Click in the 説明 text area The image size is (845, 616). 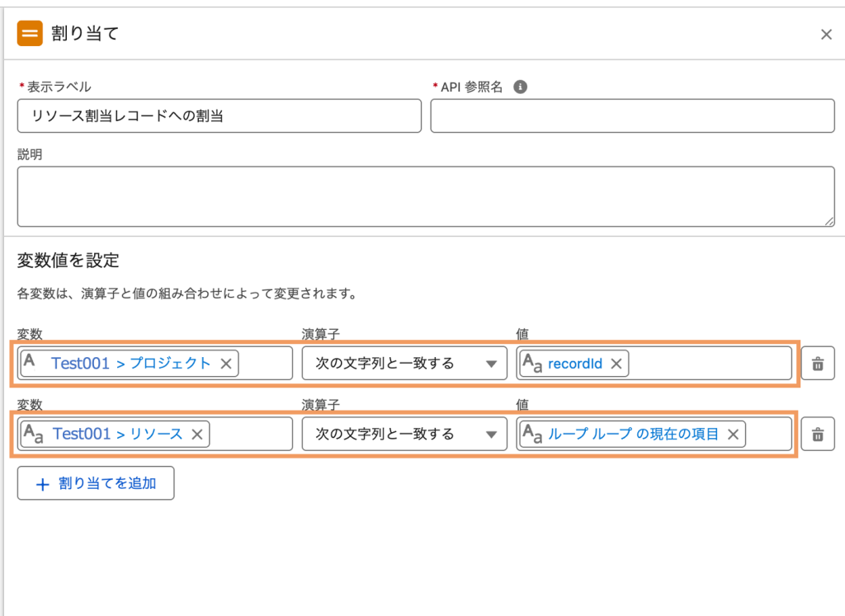tap(425, 196)
